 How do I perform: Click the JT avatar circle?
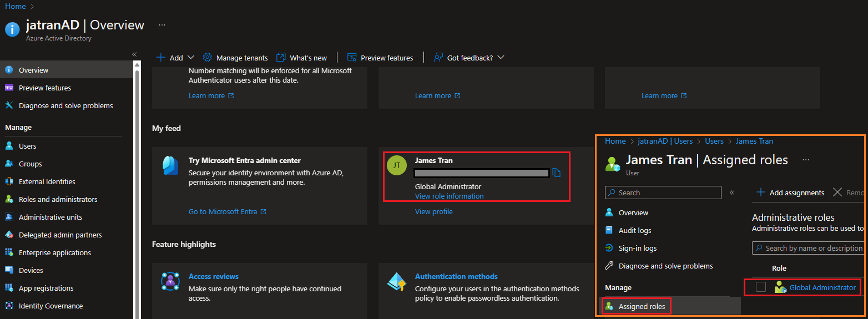pos(396,165)
